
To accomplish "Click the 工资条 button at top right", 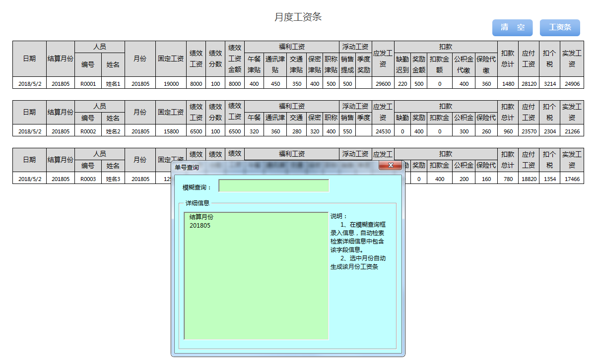I will pos(559,27).
